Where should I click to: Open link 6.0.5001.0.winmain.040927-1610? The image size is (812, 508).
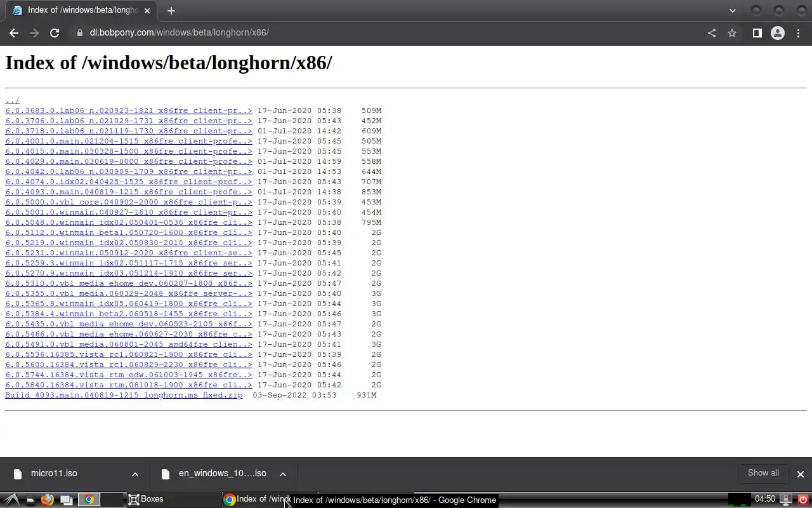(x=129, y=212)
